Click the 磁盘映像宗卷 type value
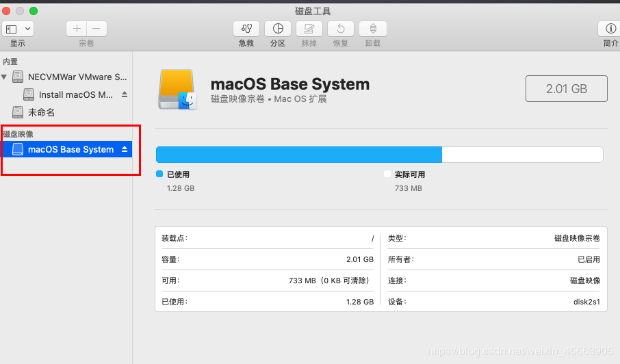620x364 pixels. tap(577, 238)
